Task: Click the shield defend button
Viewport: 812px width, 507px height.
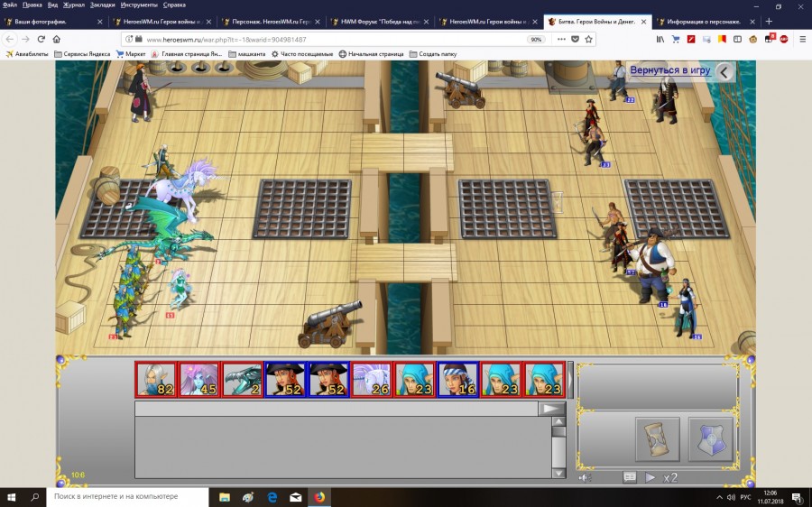Action: point(711,438)
